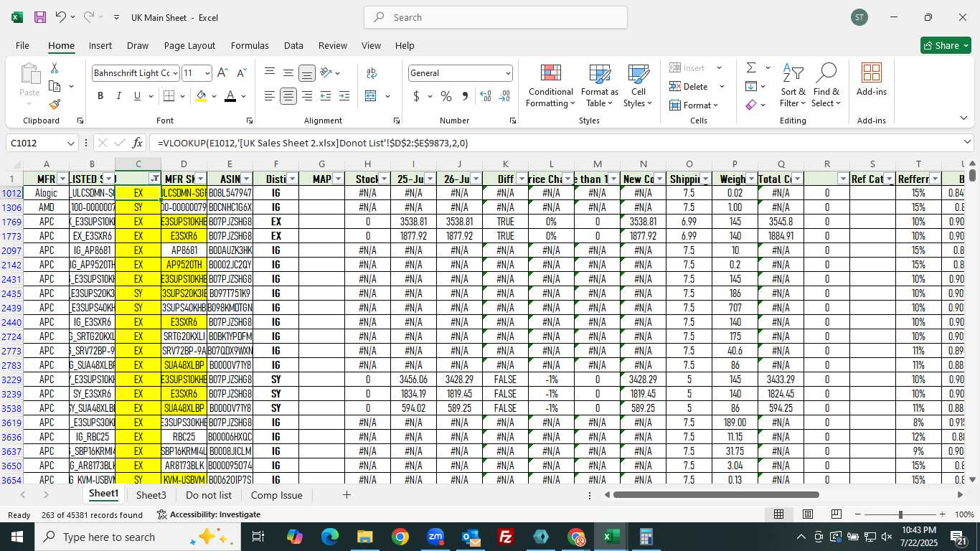The image size is (980, 551).
Task: Open the Zoom app in taskbar
Action: (435, 537)
